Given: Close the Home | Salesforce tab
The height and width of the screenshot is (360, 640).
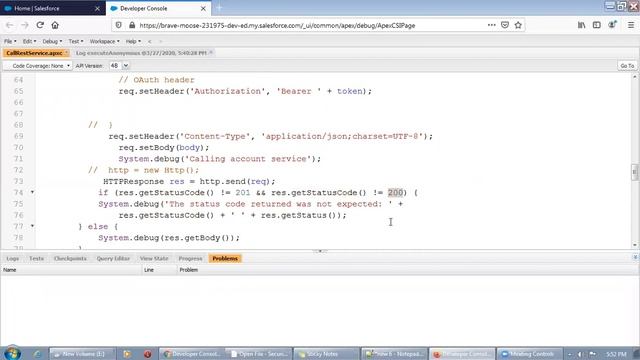Looking at the screenshot, I should (97, 8).
